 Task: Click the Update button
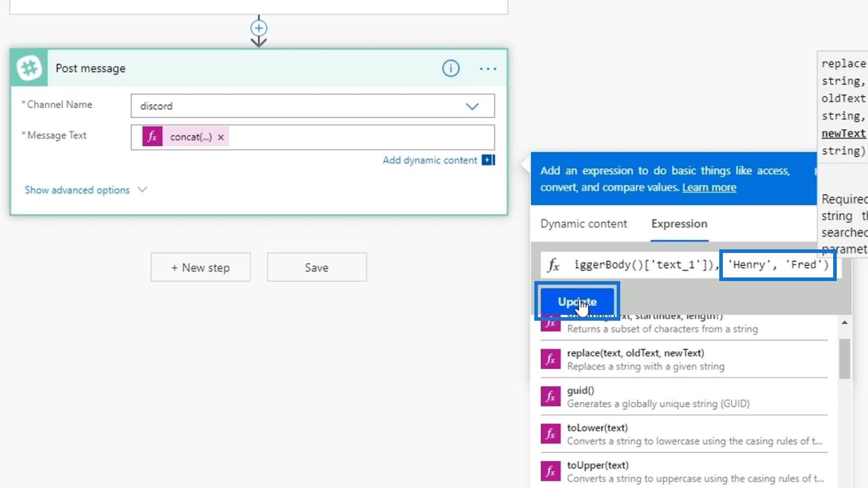[577, 301]
